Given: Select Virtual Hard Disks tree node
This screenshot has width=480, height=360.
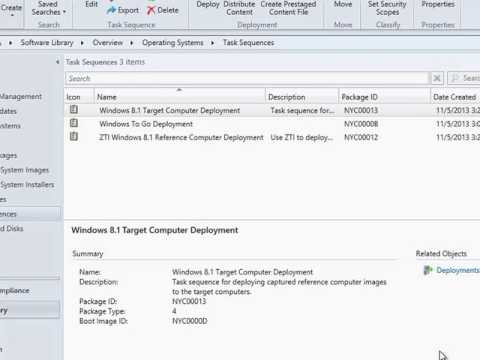Looking at the screenshot, I should click(x=12, y=229).
